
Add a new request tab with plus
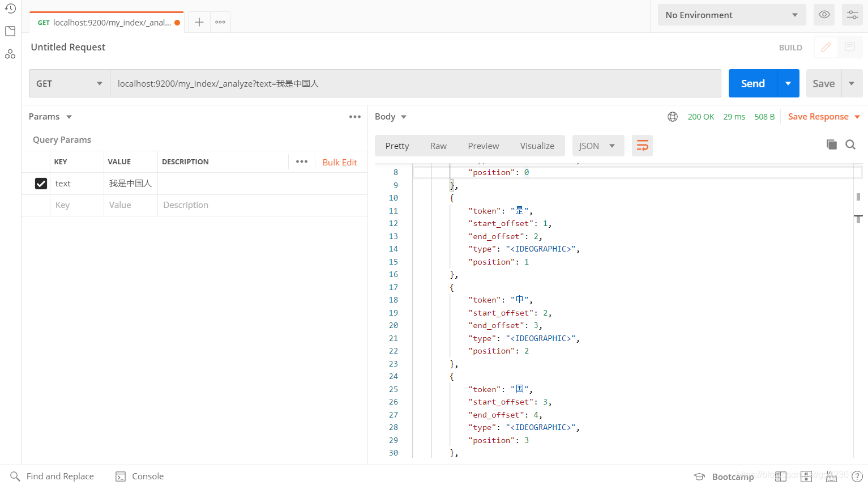[x=199, y=22]
